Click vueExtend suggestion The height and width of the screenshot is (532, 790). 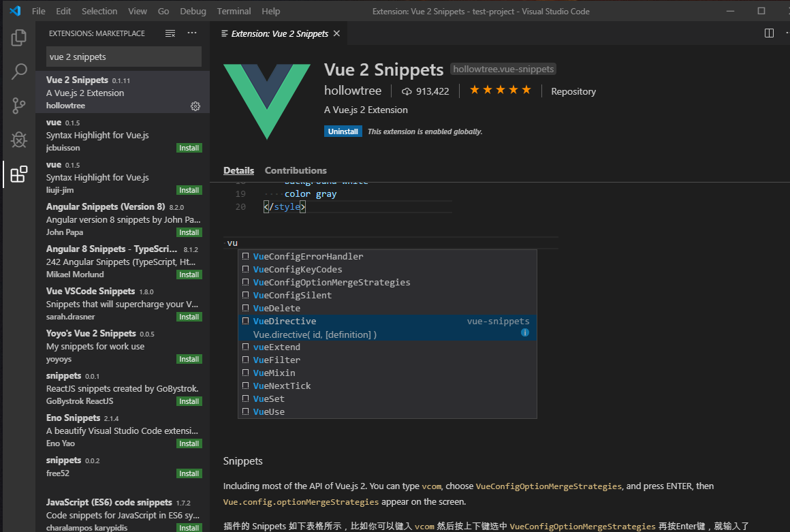tap(387, 347)
